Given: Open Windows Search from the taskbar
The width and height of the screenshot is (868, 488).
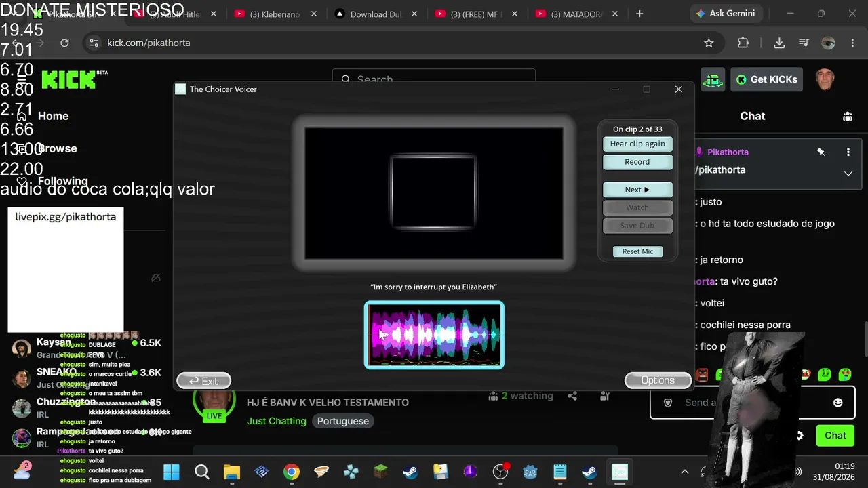Looking at the screenshot, I should pyautogui.click(x=201, y=472).
